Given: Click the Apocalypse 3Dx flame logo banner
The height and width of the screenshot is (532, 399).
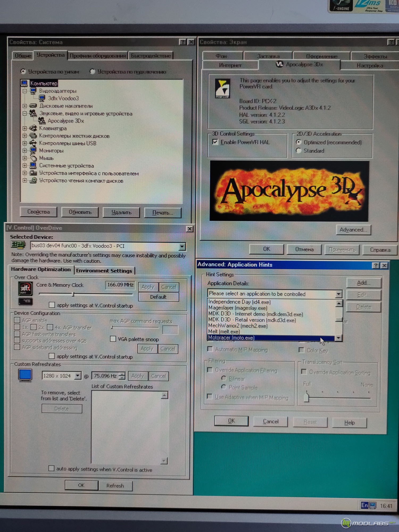Looking at the screenshot, I should point(289,191).
